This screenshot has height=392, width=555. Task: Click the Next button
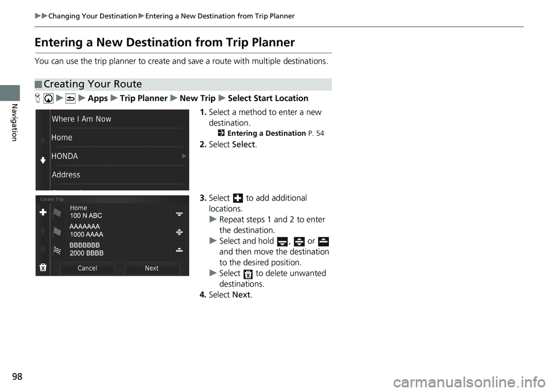point(151,268)
